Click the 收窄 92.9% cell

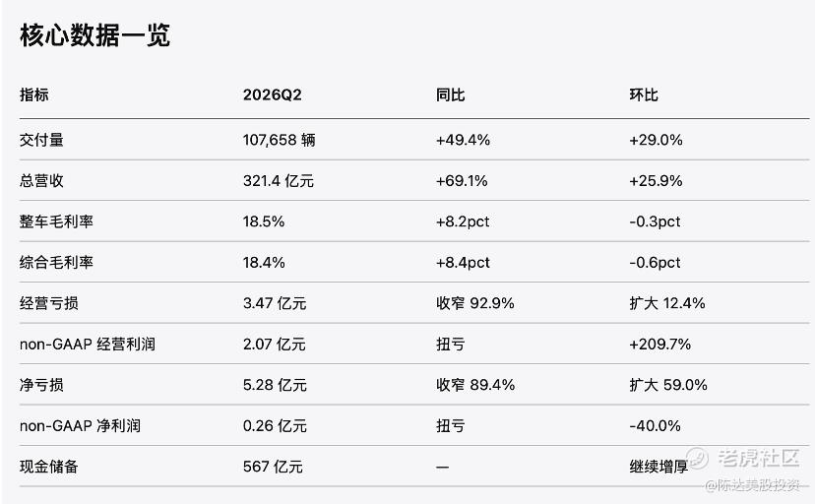[x=475, y=303]
